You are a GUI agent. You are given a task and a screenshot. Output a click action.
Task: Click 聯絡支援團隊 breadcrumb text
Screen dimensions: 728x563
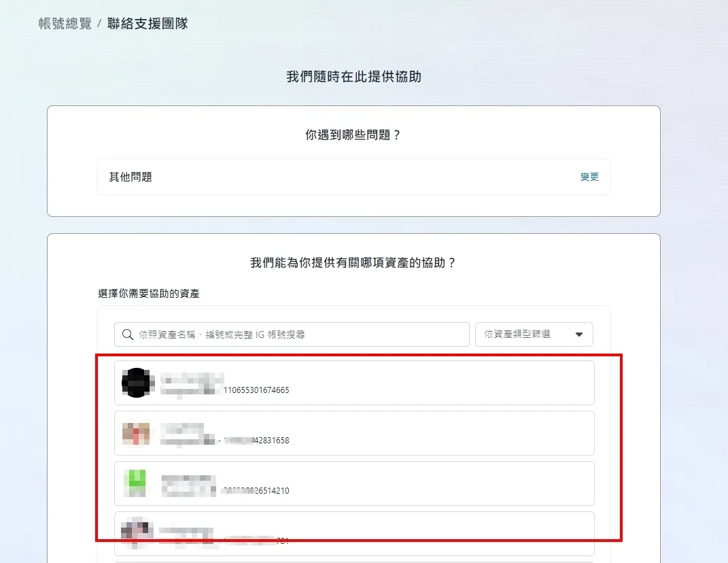[148, 24]
